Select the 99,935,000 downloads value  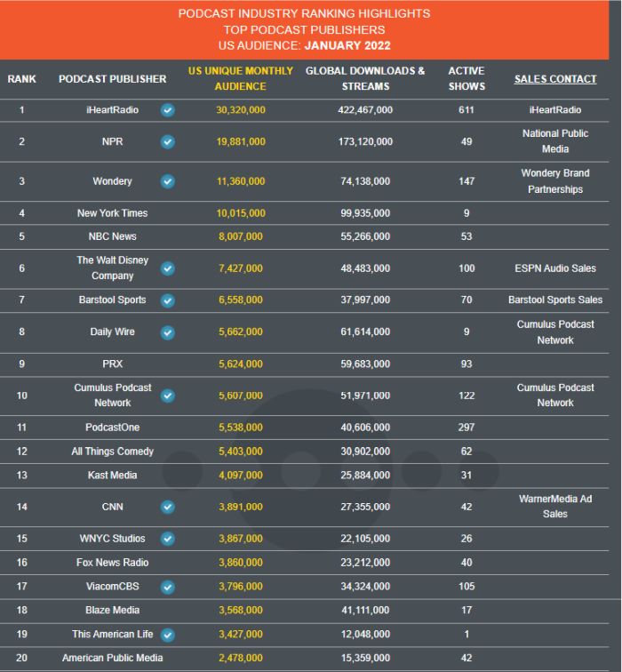(365, 213)
